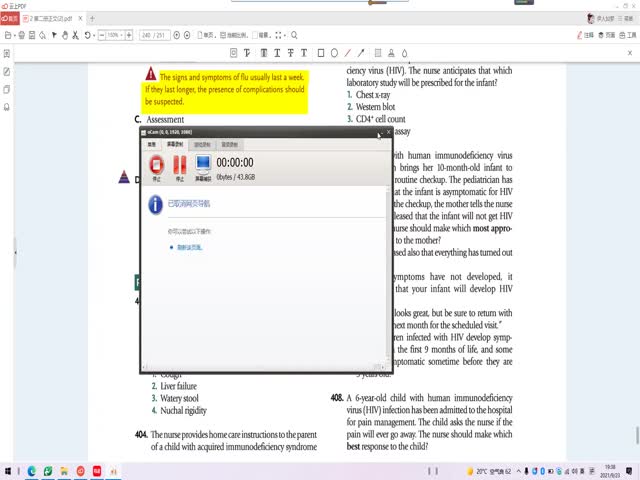The width and height of the screenshot is (640, 480).
Task: Choose the hand pan tool
Action: pos(64,36)
